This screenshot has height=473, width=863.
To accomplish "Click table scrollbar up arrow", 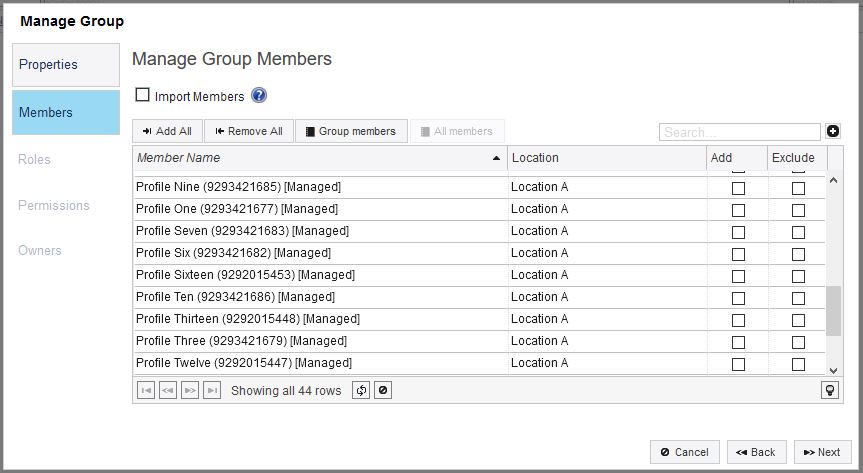I will [833, 181].
